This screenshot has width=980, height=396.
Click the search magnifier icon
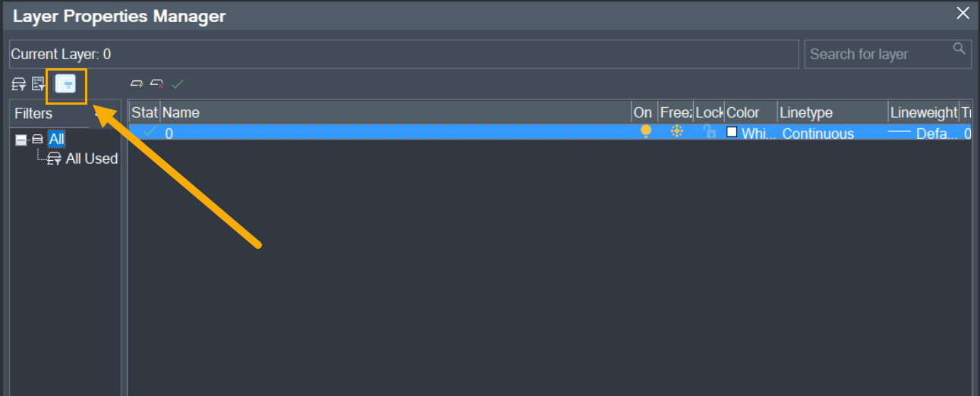tap(960, 49)
